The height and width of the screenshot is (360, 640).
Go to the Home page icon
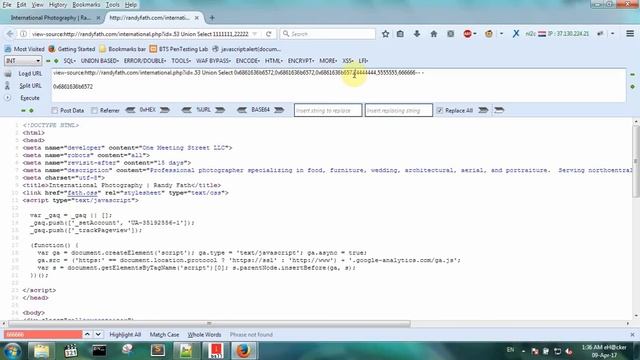click(433, 34)
